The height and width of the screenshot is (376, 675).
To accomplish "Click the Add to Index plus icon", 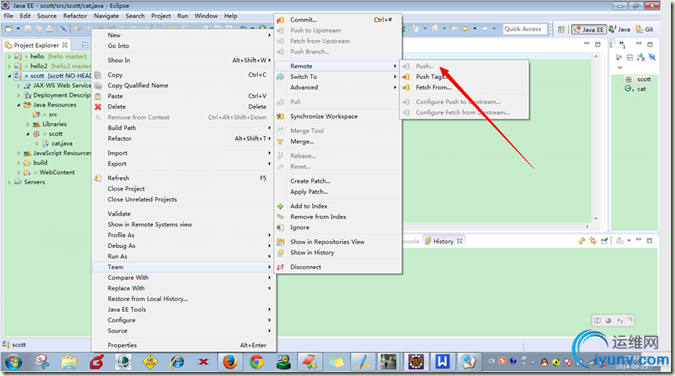I will pos(280,206).
